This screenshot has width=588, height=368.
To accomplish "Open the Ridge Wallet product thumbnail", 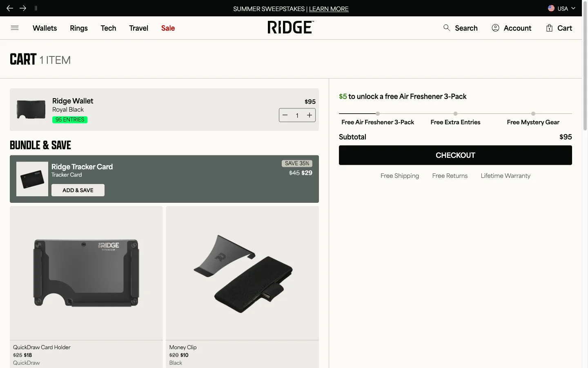I will pos(31,110).
